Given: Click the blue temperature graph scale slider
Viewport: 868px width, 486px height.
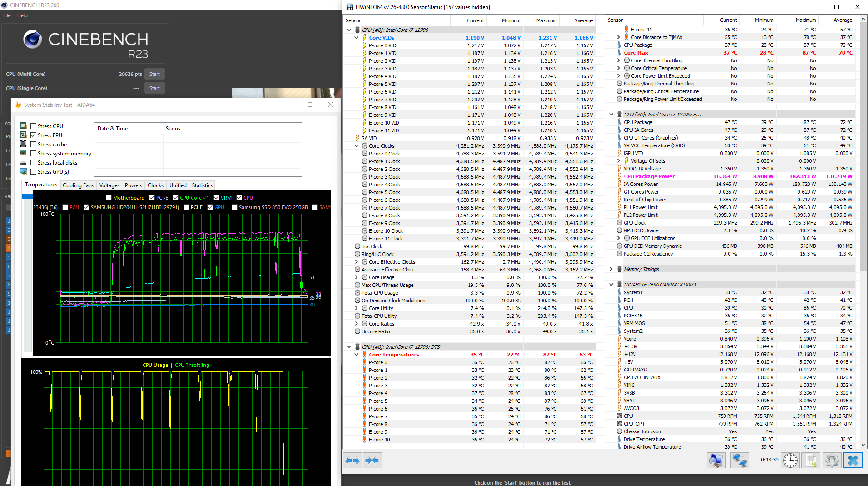Looking at the screenshot, I should pos(27,196).
